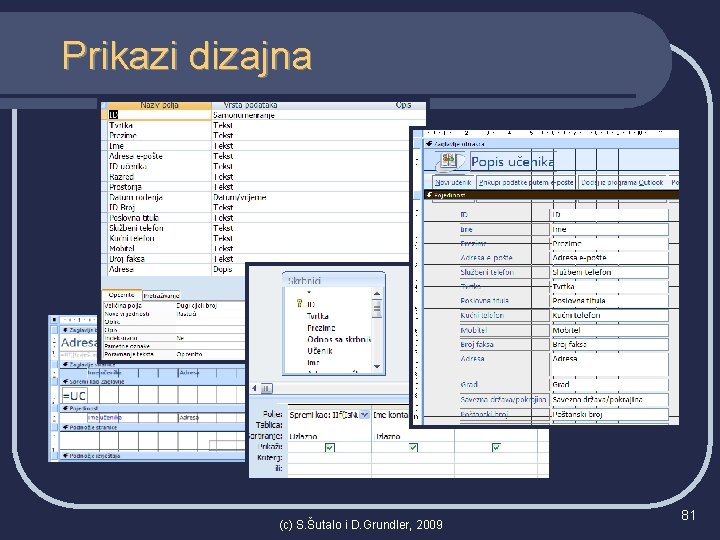The height and width of the screenshot is (540, 720).
Task: Click the Podnožje stranice section arrow in report
Action: [65, 427]
